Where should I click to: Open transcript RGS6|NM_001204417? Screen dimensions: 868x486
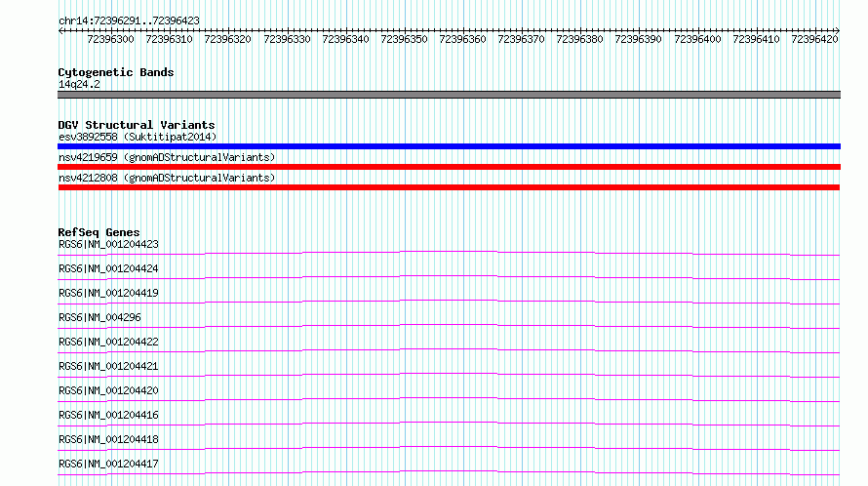tap(108, 464)
